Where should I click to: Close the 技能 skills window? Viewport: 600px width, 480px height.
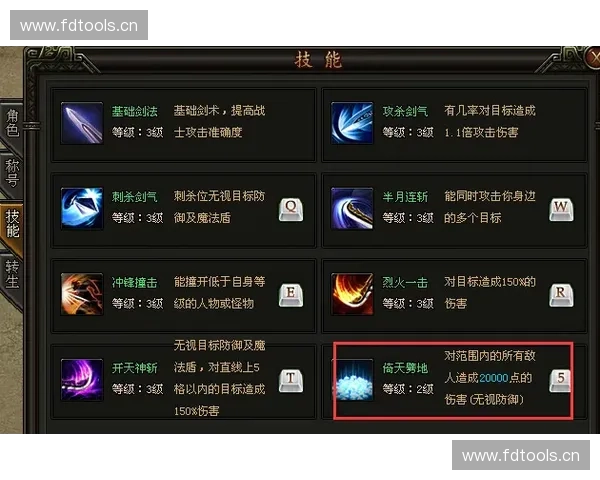click(x=593, y=58)
